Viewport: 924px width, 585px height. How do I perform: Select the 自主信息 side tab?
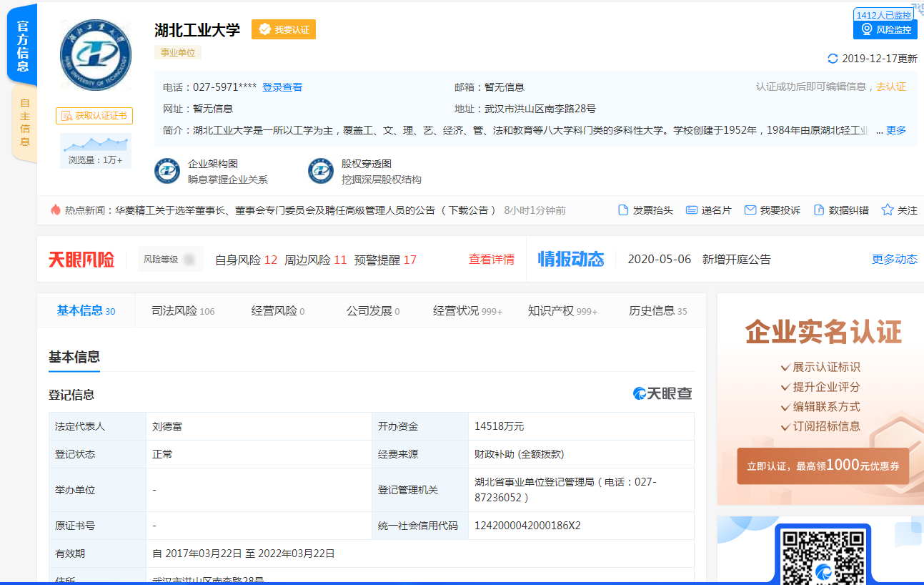point(24,122)
